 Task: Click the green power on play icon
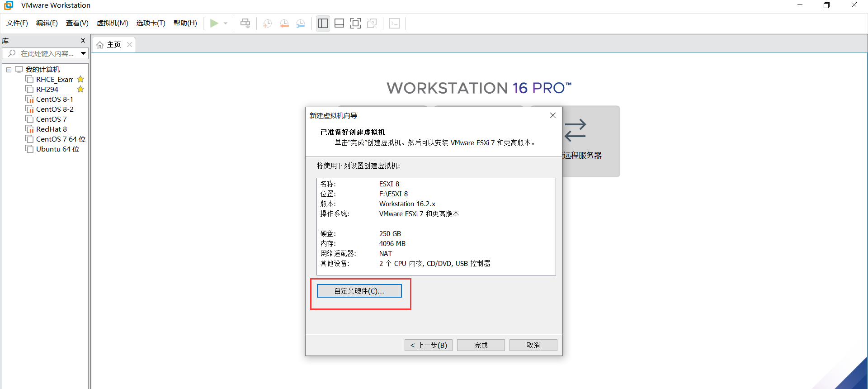tap(214, 23)
